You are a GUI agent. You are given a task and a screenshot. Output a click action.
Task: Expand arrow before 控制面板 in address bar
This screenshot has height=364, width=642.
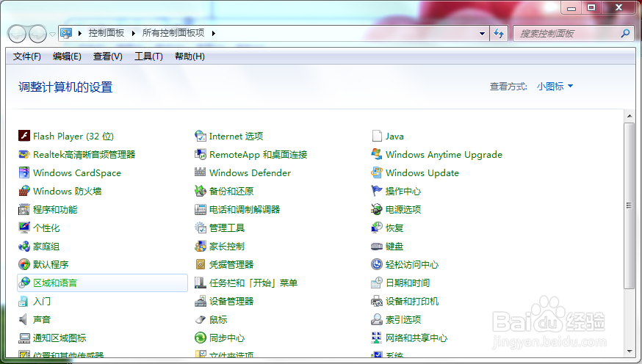click(80, 33)
